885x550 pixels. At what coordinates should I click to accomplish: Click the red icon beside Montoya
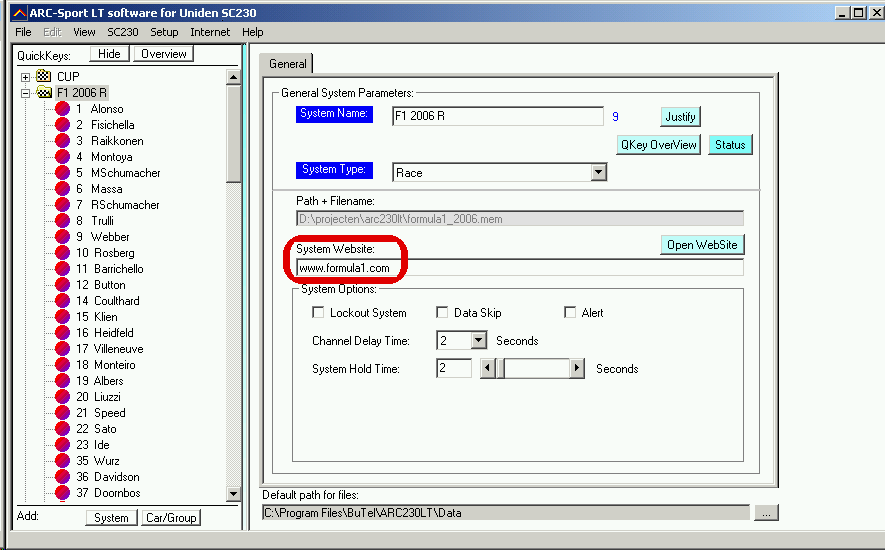63,156
